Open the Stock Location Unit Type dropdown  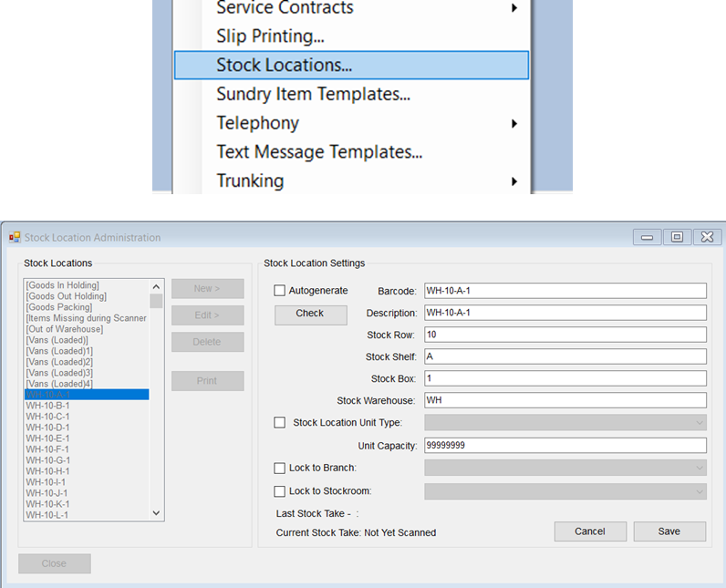565,423
